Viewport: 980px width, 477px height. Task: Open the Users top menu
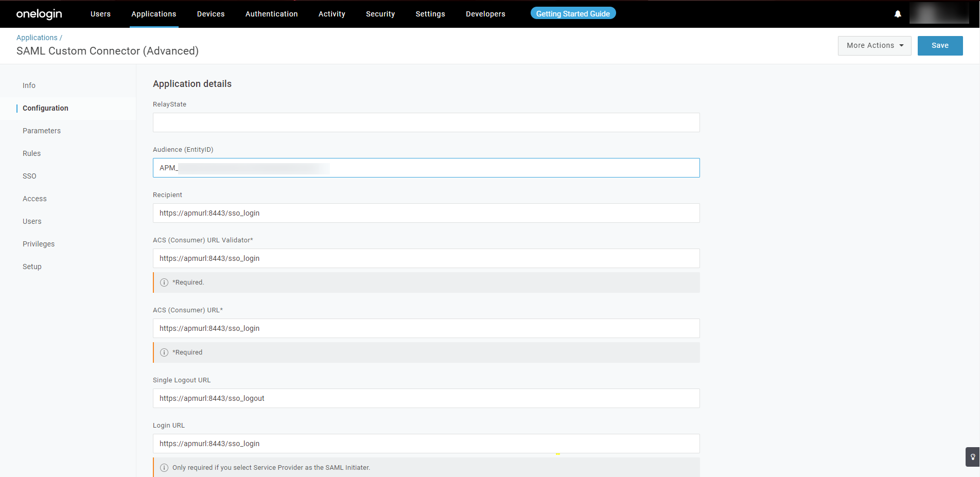click(100, 14)
